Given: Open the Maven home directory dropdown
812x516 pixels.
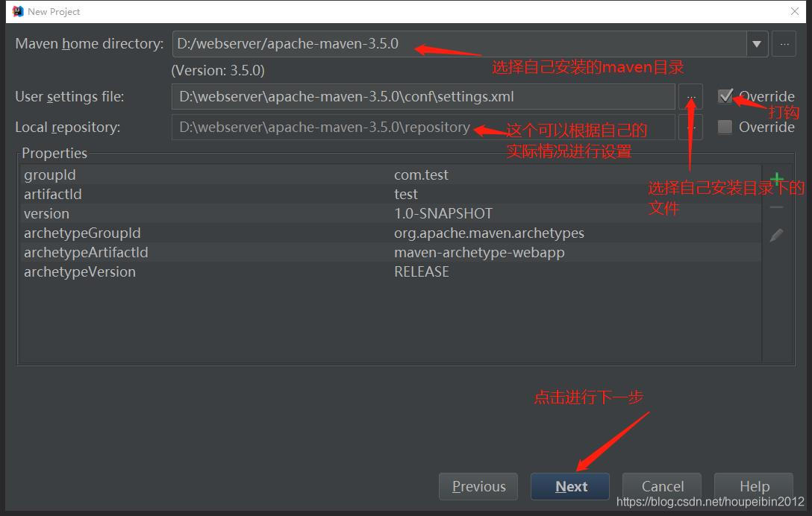Looking at the screenshot, I should click(757, 44).
